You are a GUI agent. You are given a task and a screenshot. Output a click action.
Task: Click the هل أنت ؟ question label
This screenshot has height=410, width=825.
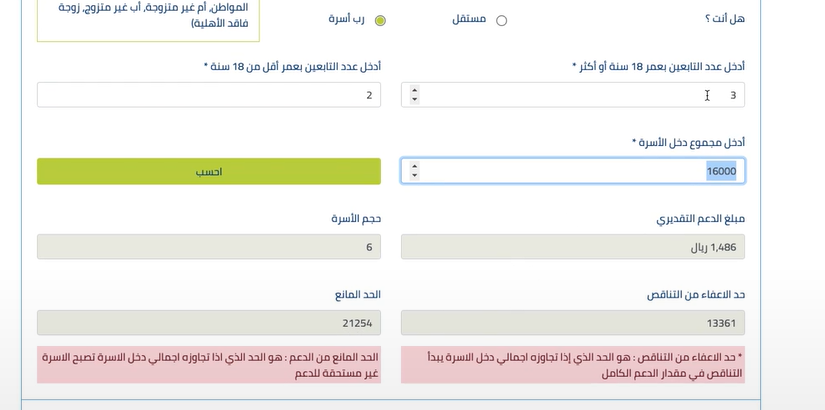pyautogui.click(x=724, y=19)
